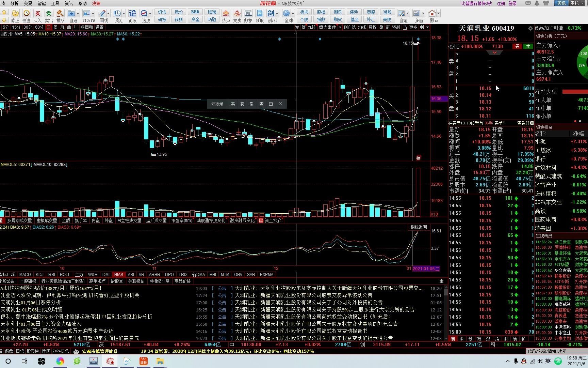This screenshot has width=588, height=368.
Task: Click the 研报 button in toolbar
Action: (x=162, y=20)
